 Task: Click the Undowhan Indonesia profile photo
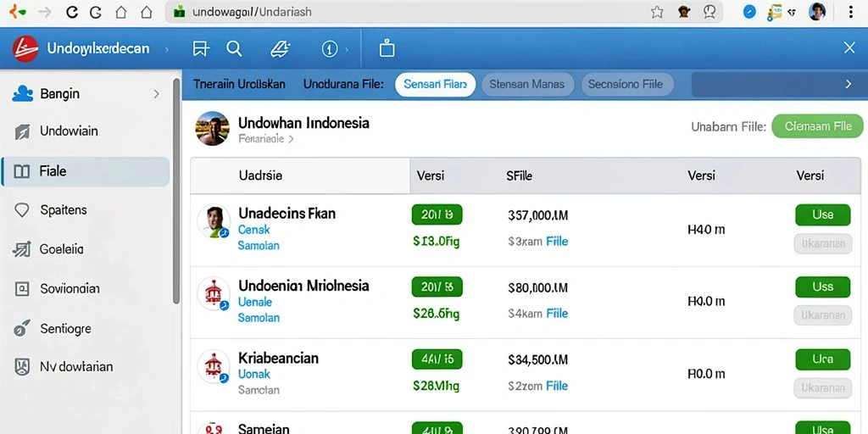(213, 129)
